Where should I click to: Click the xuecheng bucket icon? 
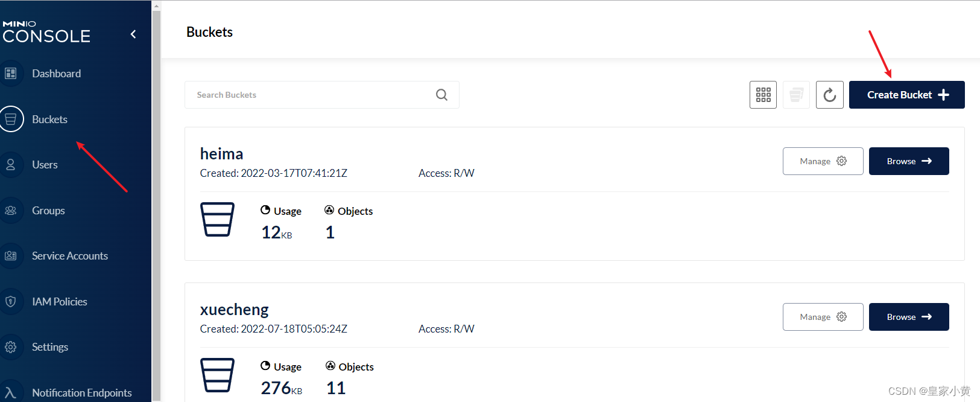tap(217, 375)
